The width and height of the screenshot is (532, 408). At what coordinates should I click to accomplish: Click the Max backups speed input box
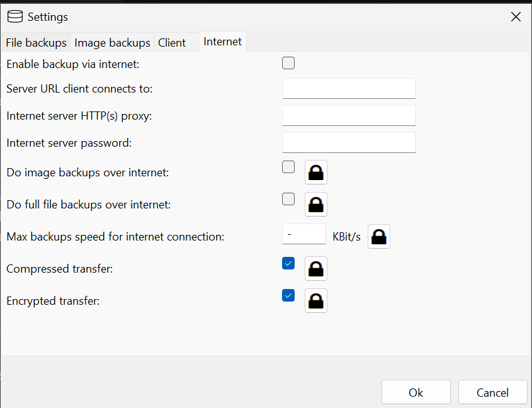tap(304, 234)
